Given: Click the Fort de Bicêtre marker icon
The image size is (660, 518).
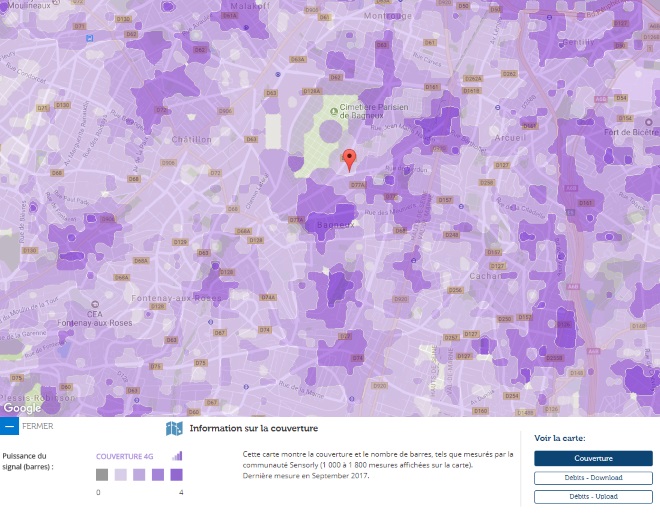Looking at the screenshot, I should 649,122.
